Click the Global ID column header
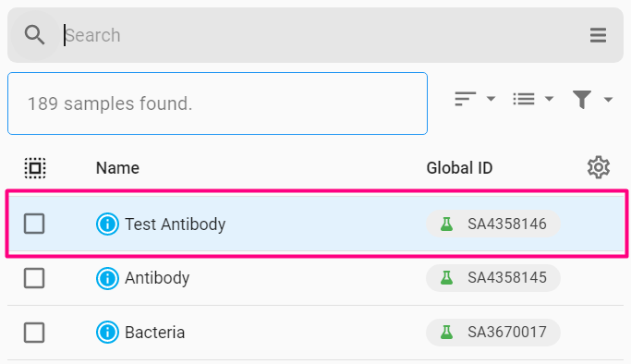 (x=459, y=168)
